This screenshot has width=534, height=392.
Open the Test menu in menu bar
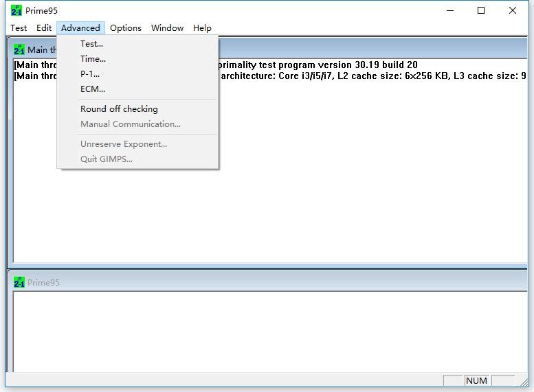(19, 28)
